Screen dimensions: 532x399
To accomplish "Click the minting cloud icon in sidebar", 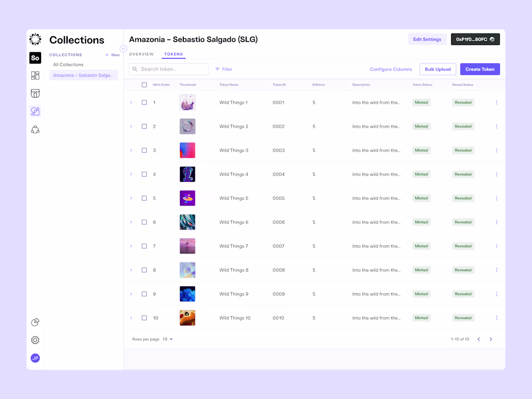I will tap(35, 129).
